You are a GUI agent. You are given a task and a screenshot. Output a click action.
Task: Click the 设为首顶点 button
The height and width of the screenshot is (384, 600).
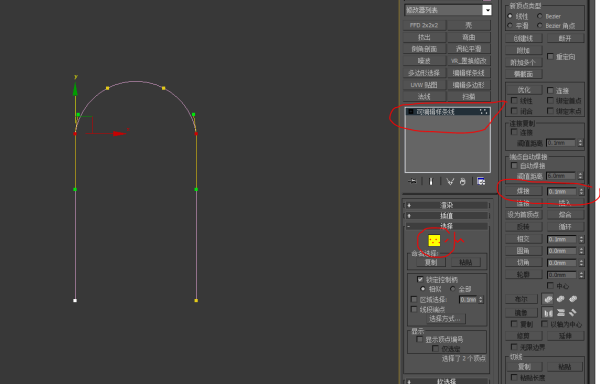(523, 215)
